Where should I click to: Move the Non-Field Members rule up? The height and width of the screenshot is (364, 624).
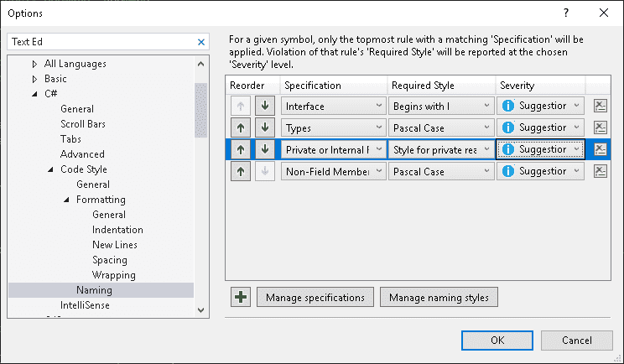pyautogui.click(x=241, y=171)
